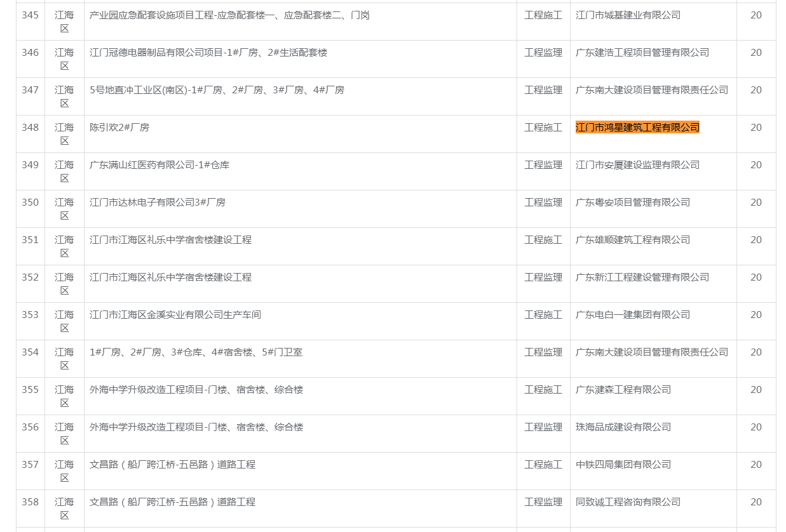The image size is (786, 532).
Task: Select company 广东建森工程有限公司
Action: click(x=623, y=390)
